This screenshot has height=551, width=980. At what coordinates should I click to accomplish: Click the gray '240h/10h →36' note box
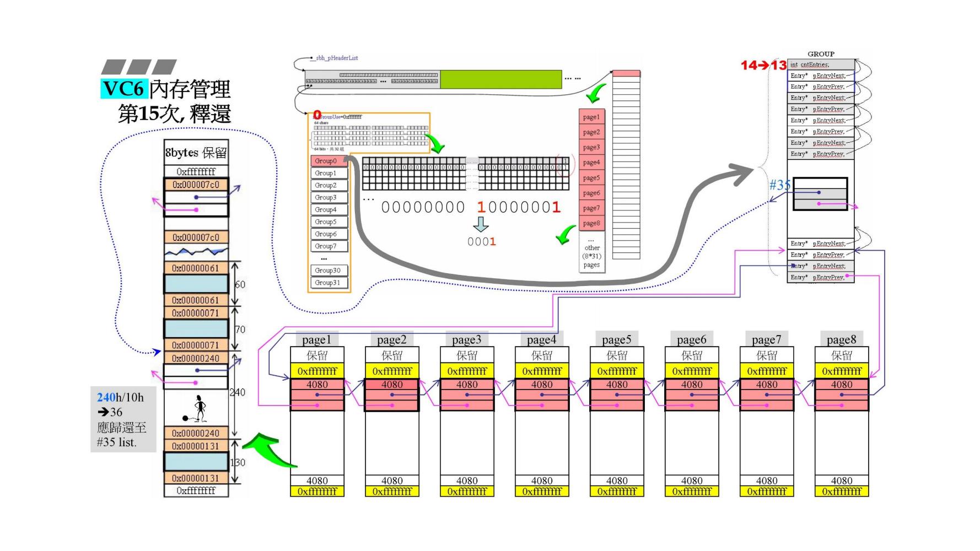pos(123,419)
